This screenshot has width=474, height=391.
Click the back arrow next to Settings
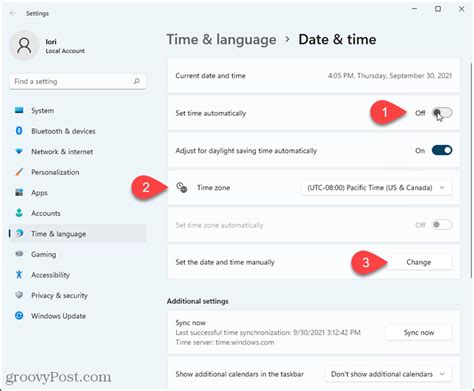[12, 13]
